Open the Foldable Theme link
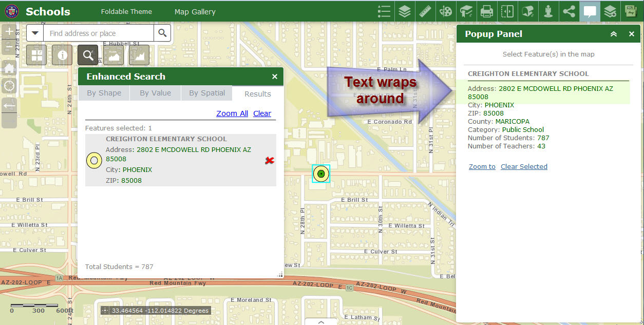 pyautogui.click(x=126, y=11)
